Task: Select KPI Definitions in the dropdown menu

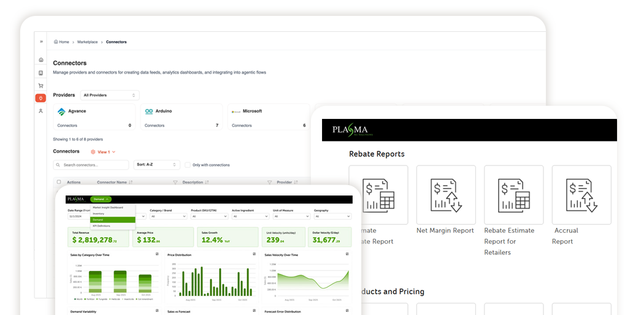Action: tap(102, 226)
